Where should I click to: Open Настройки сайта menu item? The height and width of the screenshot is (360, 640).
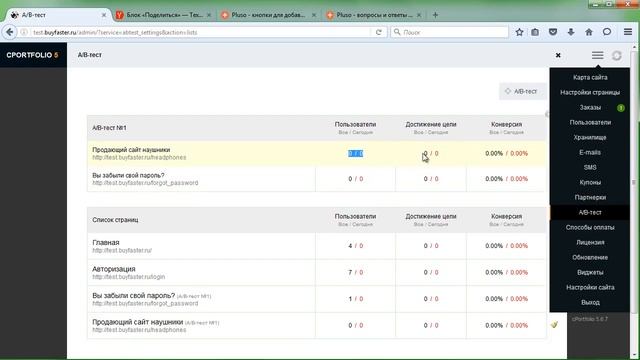point(590,287)
